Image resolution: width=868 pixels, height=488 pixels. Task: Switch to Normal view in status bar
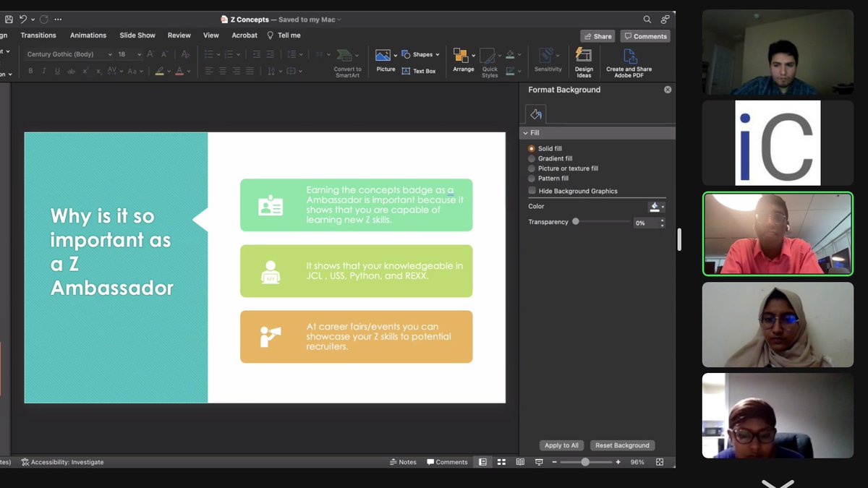482,462
